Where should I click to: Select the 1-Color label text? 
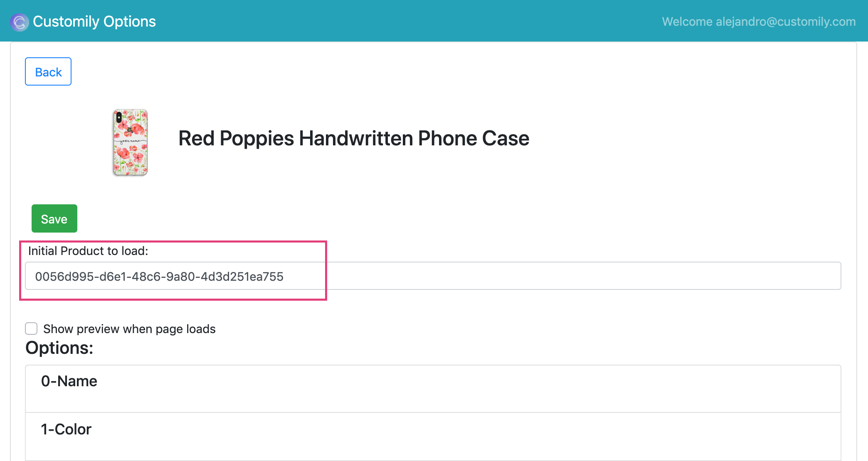pos(66,429)
